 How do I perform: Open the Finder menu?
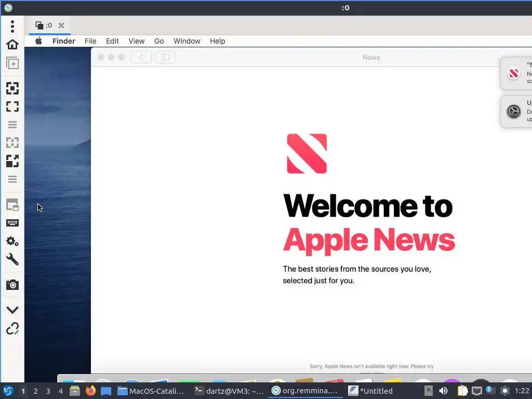click(x=64, y=41)
